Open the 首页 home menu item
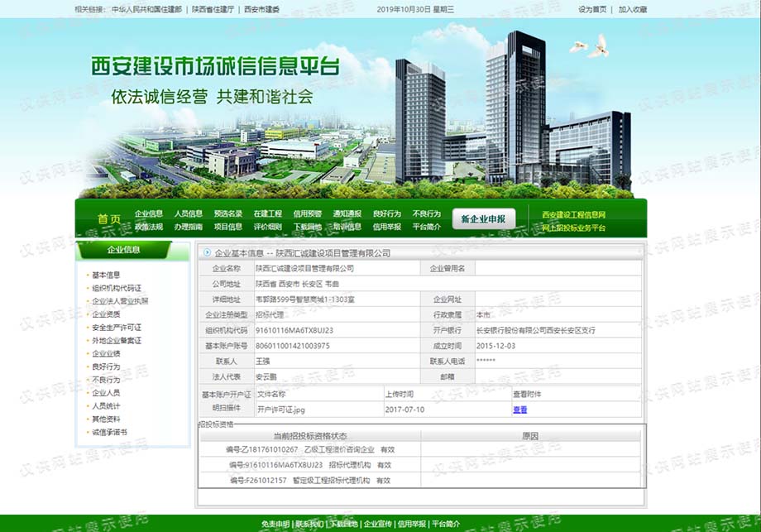Image resolution: width=761 pixels, height=532 pixels. point(109,219)
